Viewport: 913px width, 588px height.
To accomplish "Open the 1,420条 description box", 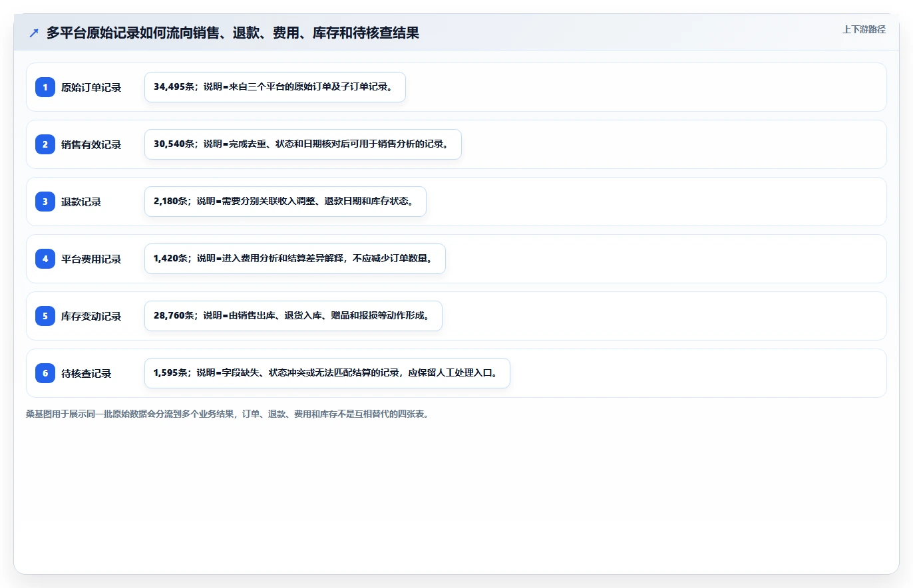I will tap(295, 259).
